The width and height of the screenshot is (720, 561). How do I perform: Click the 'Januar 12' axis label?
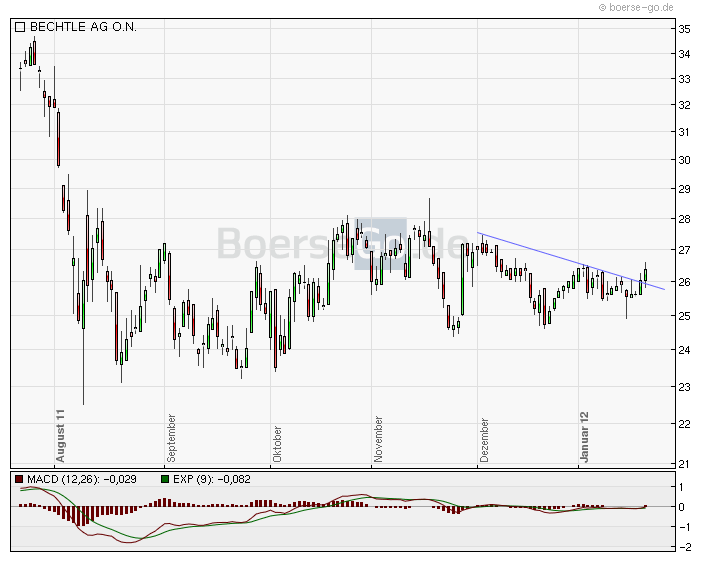tap(584, 437)
